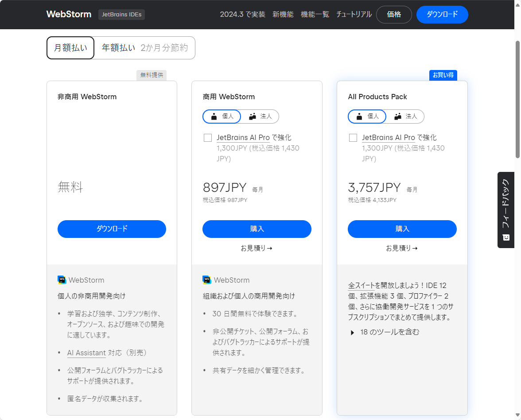The width and height of the screenshot is (521, 420).
Task: Click 30 日間無料で体験できます text
Action: [x=256, y=314]
